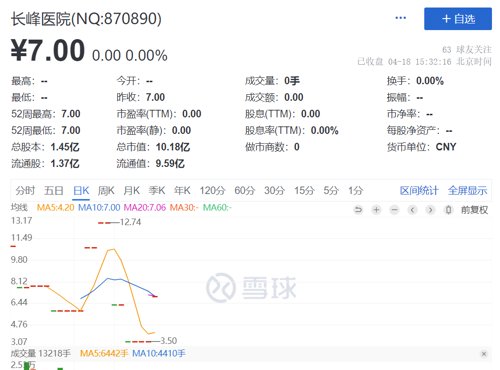Viewport: 500px width, 370px height.
Task: Zoom in the K-line chart with plus icon
Action: coord(376,210)
